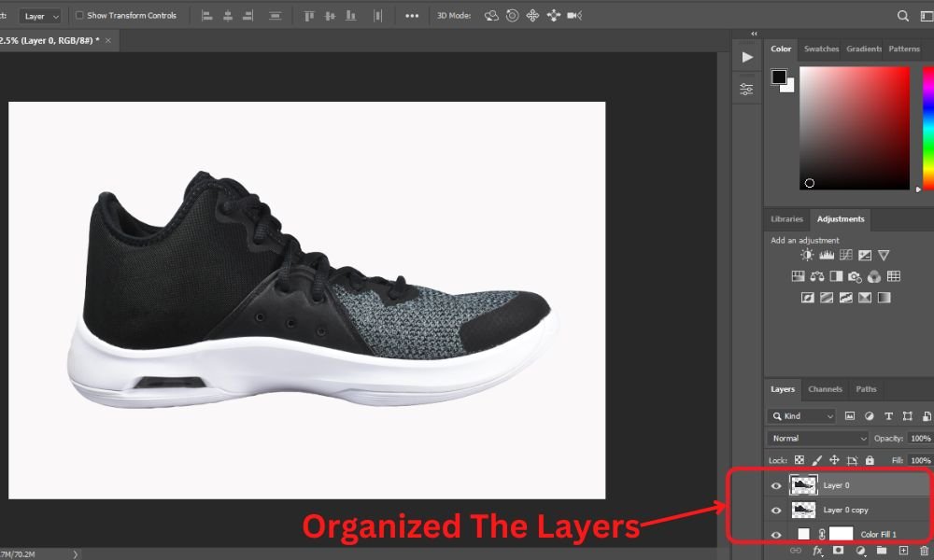Toggle visibility of Color Fill 1 layer
This screenshot has width=934, height=560.
(x=776, y=535)
